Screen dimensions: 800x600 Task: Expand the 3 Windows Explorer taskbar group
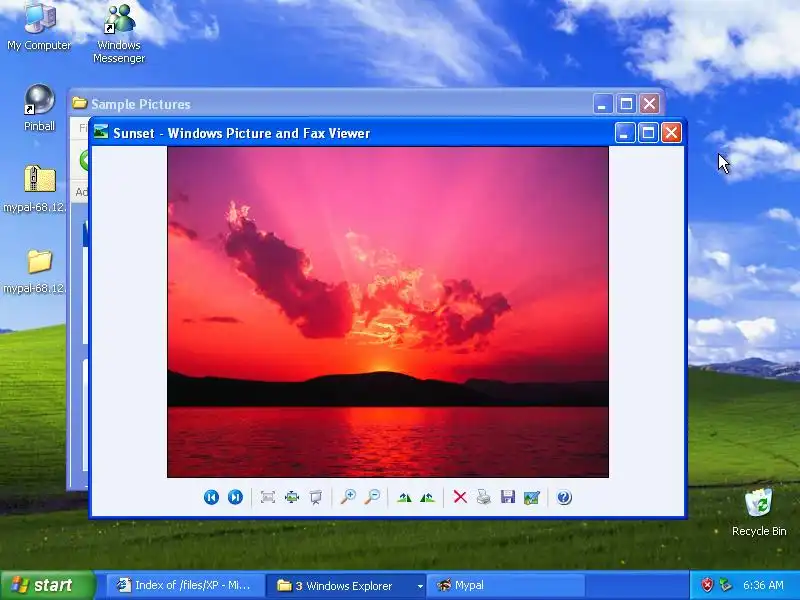point(420,586)
